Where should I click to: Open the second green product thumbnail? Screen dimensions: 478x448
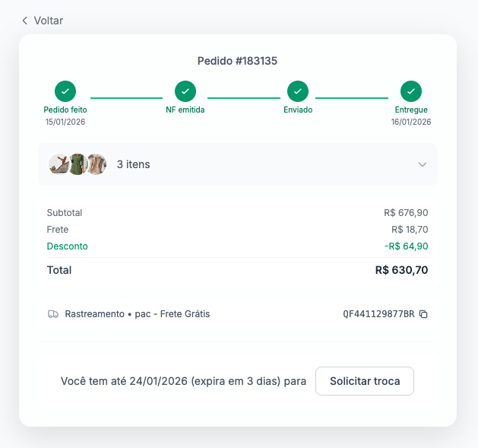pyautogui.click(x=78, y=164)
